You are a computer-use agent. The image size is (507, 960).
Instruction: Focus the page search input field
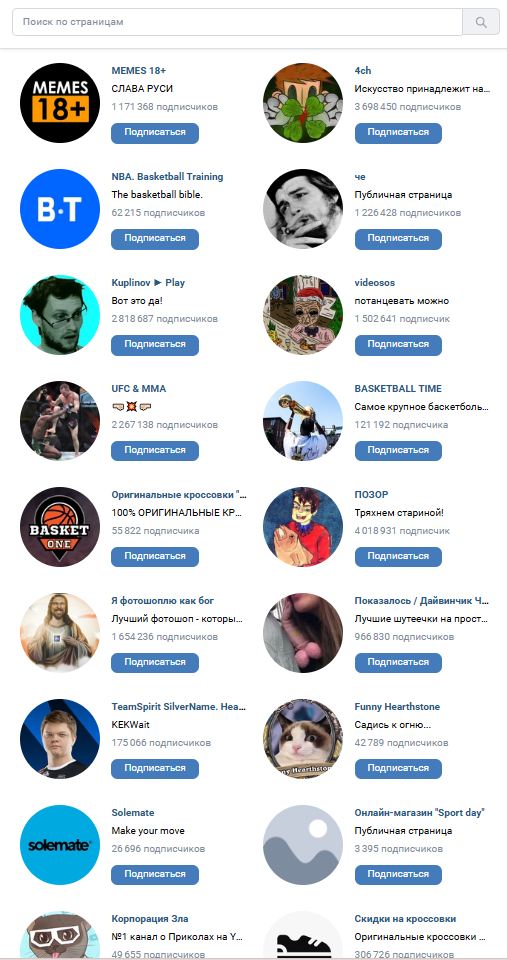click(238, 22)
